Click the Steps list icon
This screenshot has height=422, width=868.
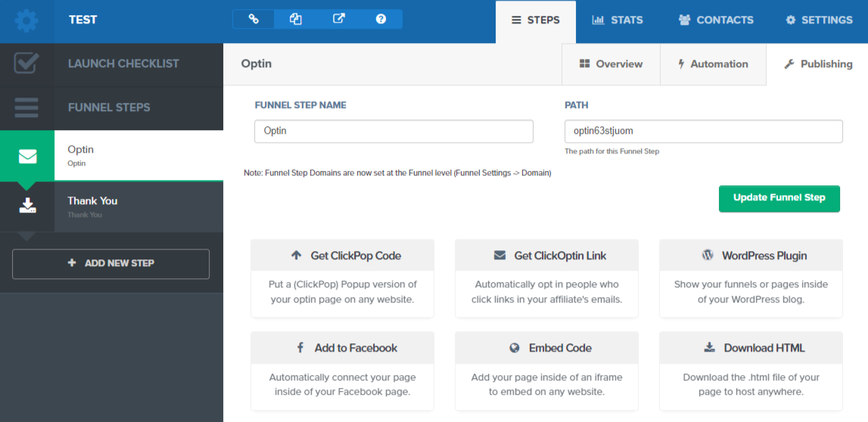516,20
